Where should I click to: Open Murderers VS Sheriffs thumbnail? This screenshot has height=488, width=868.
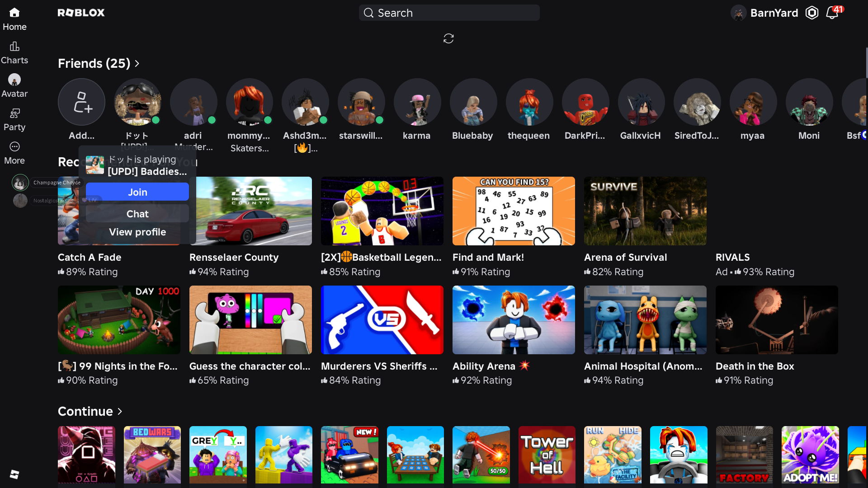pos(382,320)
